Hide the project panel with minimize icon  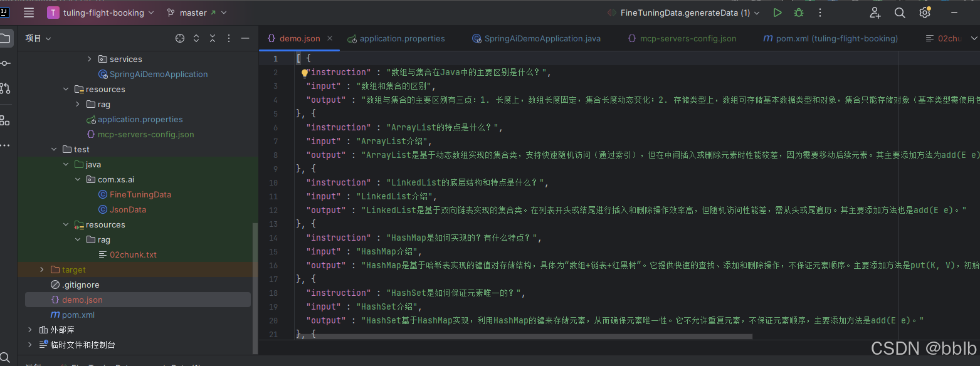click(245, 38)
